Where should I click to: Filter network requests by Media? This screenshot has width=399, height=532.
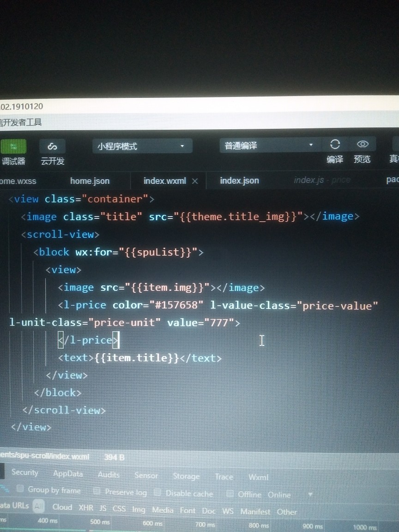(x=163, y=510)
